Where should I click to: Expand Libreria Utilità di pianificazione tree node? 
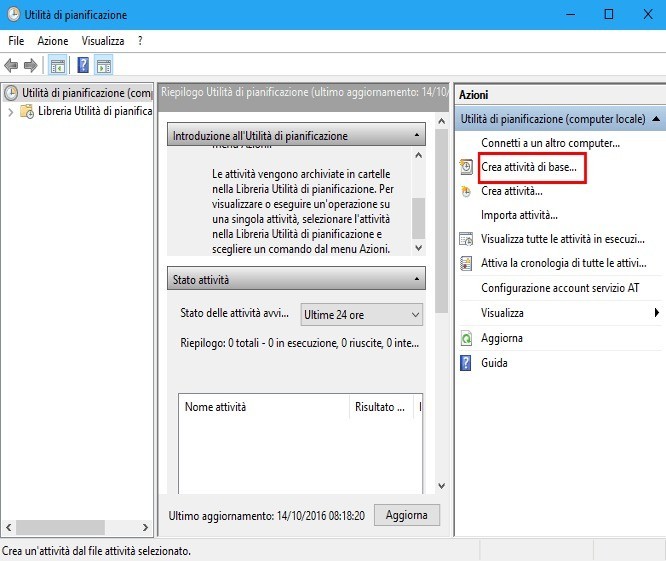point(11,112)
